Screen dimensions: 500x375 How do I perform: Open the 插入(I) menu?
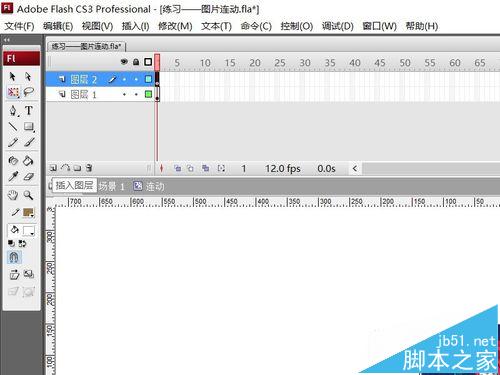tap(135, 26)
